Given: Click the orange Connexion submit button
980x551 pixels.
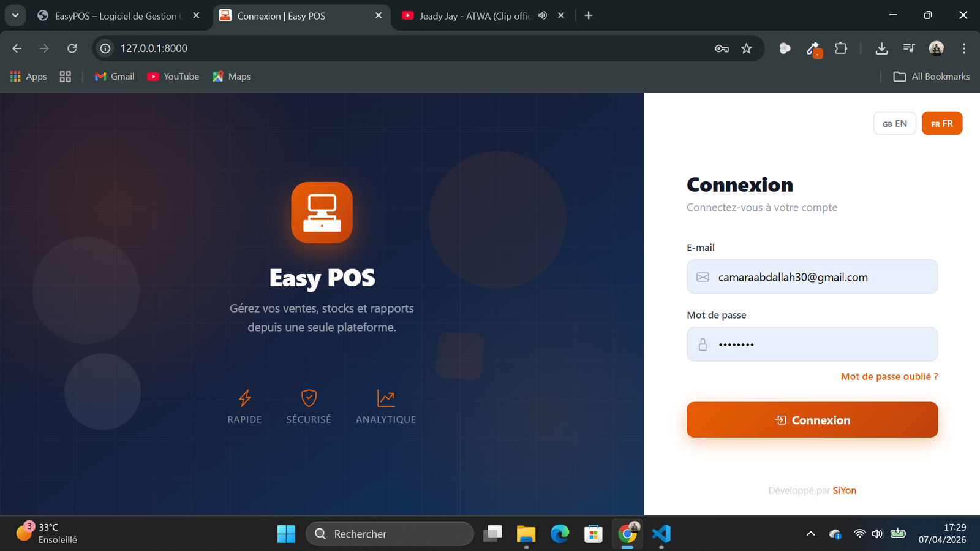Looking at the screenshot, I should coord(812,420).
